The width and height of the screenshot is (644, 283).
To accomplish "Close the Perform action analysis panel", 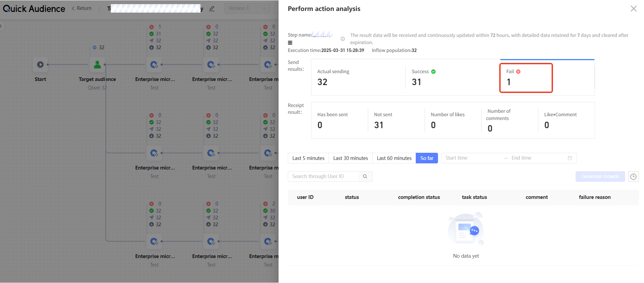I will 633,9.
